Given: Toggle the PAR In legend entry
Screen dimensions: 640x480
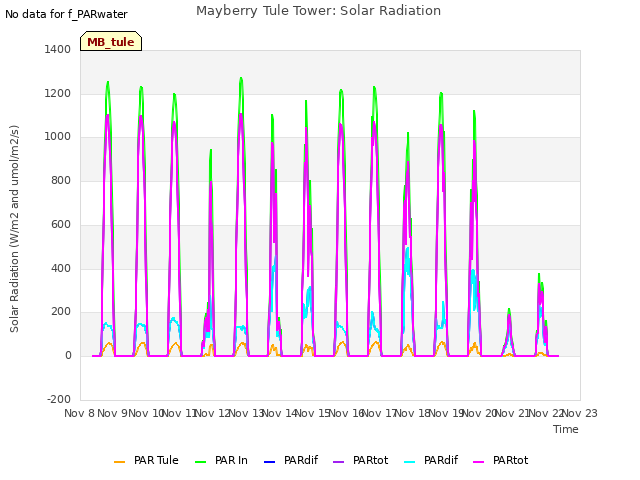Looking at the screenshot, I should click(231, 460).
